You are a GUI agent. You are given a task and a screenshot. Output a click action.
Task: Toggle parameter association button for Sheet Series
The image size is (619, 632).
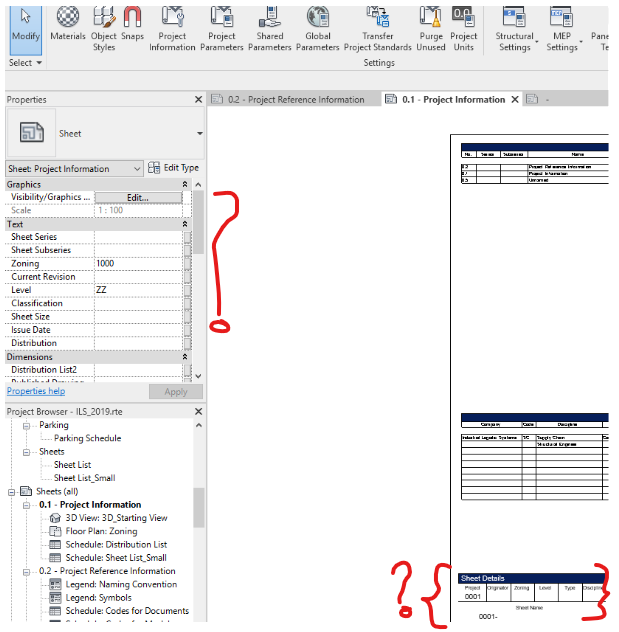[x=187, y=237]
